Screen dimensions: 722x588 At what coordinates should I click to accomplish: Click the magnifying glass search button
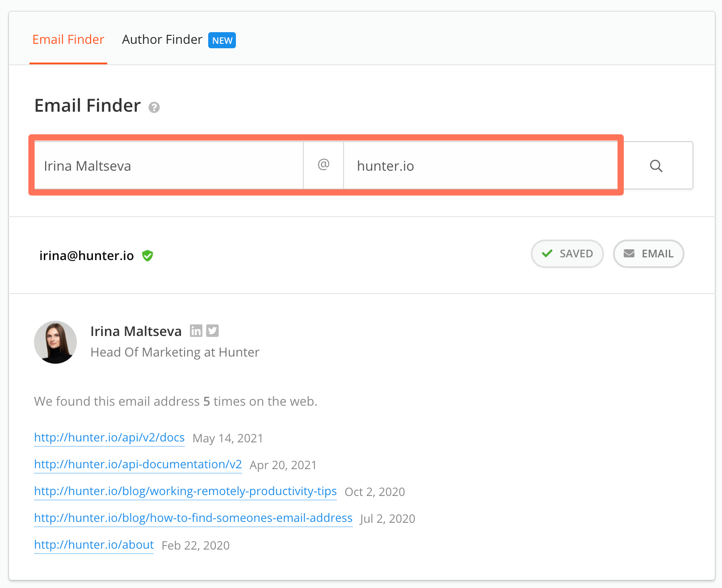(x=656, y=166)
